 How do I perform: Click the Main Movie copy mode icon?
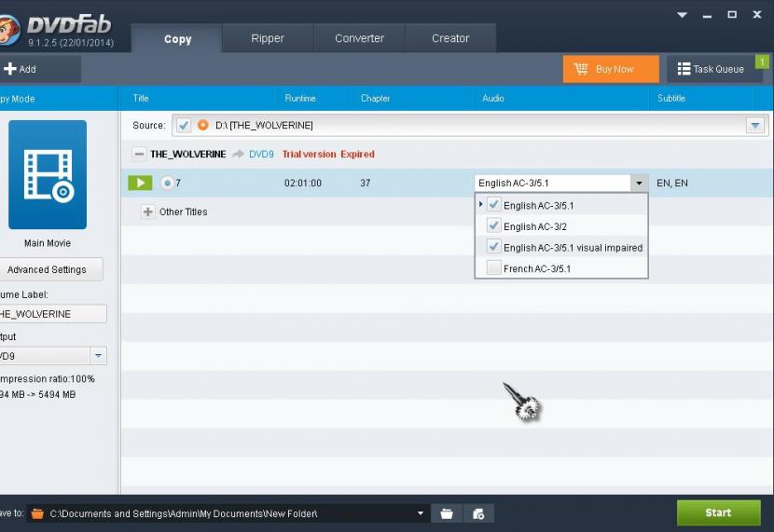coord(48,174)
